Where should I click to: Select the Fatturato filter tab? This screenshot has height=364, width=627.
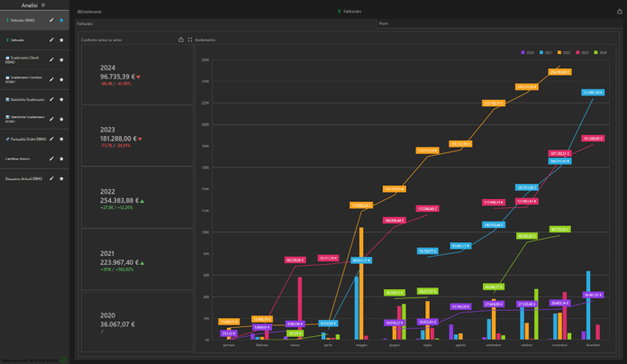(85, 23)
